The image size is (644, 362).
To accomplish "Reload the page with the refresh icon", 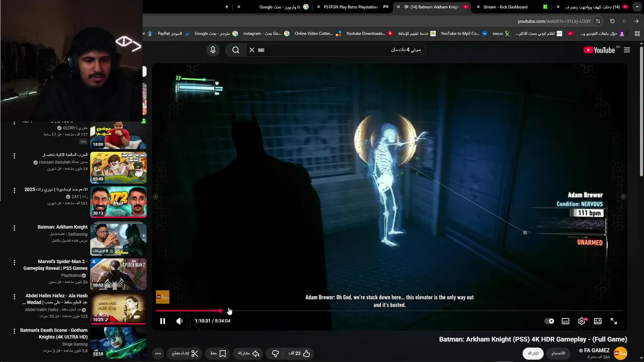I will point(612,21).
